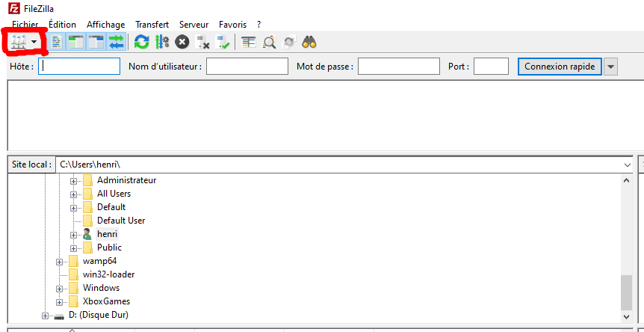Open the Site local path dropdown
The height and width of the screenshot is (332, 644).
[627, 165]
